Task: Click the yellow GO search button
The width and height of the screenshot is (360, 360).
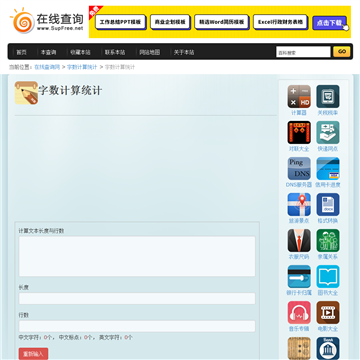Action: pos(342,52)
